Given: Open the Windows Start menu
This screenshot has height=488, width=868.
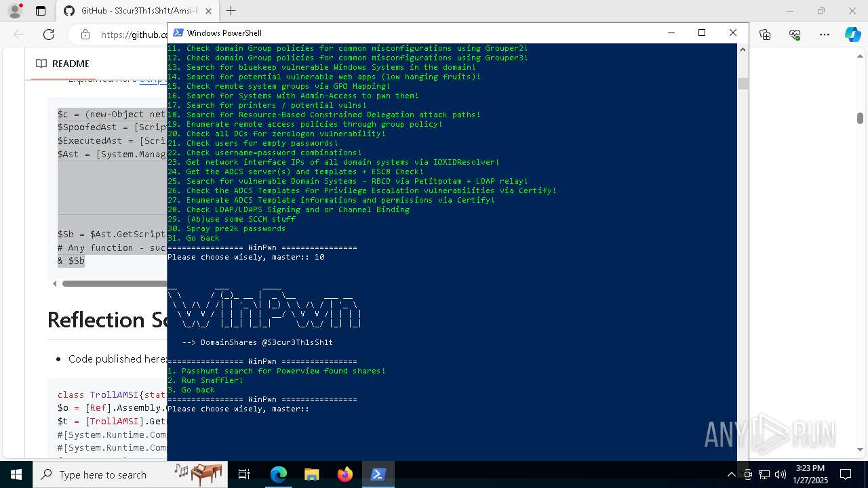Looking at the screenshot, I should (16, 474).
